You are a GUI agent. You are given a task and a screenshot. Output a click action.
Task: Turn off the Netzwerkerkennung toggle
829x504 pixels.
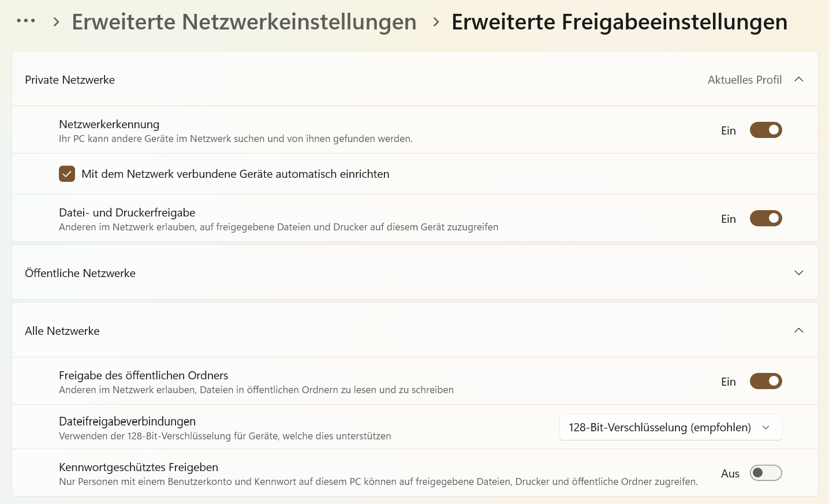(x=765, y=130)
